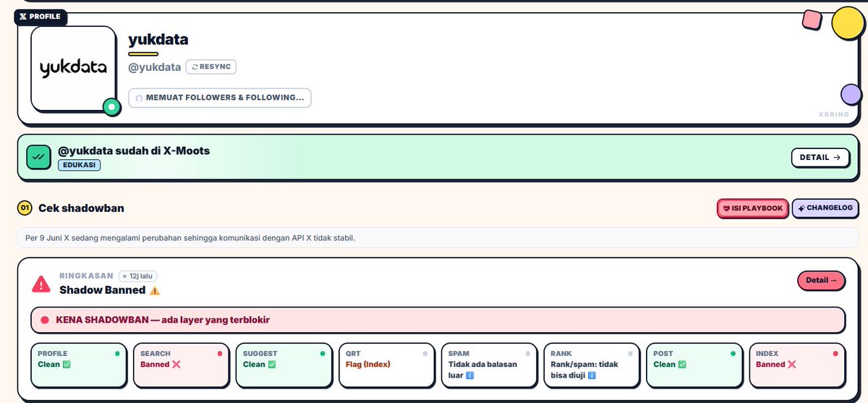
Task: Click the red warning triangle icon in summary
Action: [x=41, y=284]
